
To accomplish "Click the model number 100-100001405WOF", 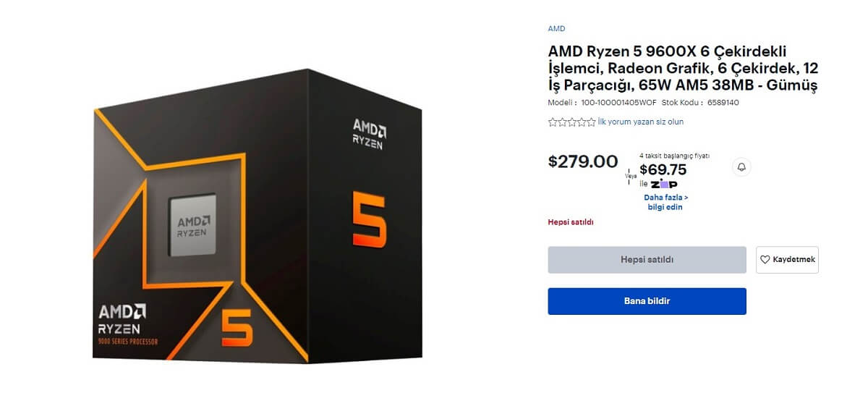I will (617, 103).
